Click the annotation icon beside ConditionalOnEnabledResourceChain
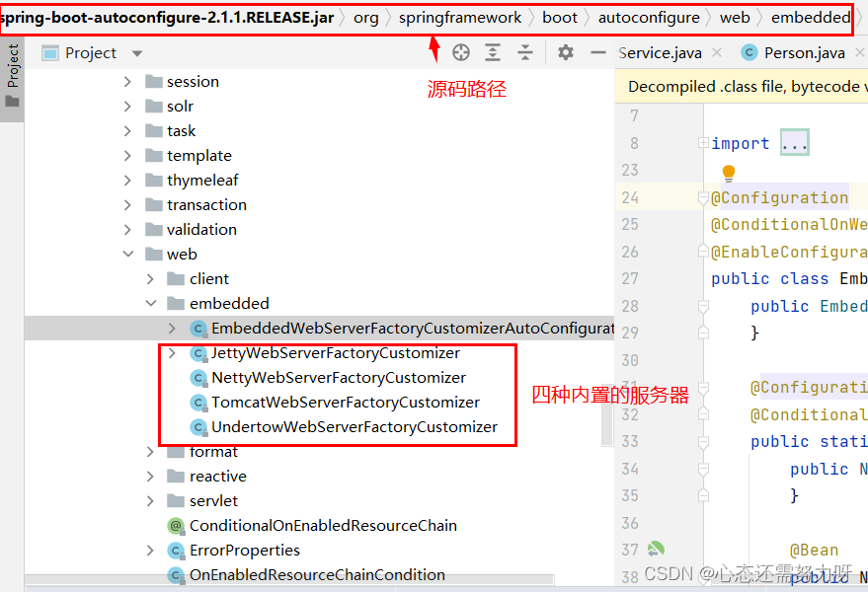The height and width of the screenshot is (592, 868). (x=176, y=525)
